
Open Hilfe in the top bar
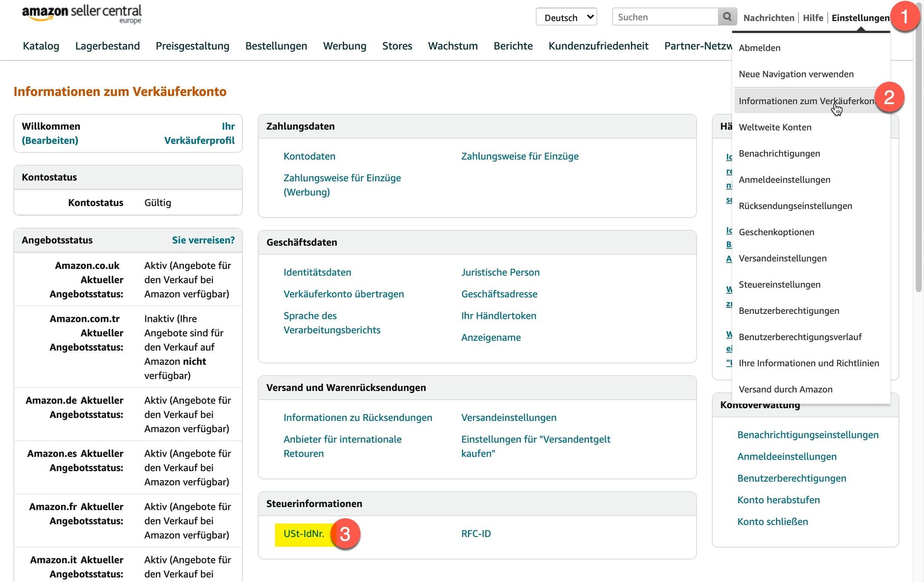tap(813, 18)
